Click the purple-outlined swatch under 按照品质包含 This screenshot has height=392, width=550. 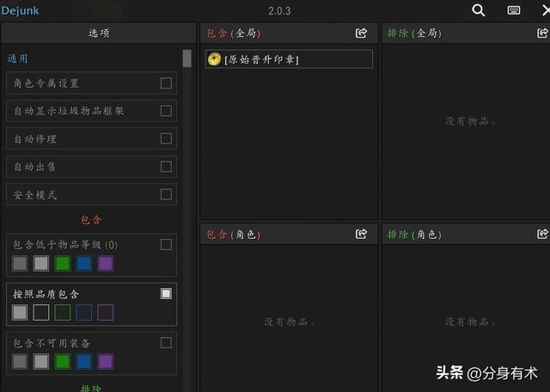105,312
